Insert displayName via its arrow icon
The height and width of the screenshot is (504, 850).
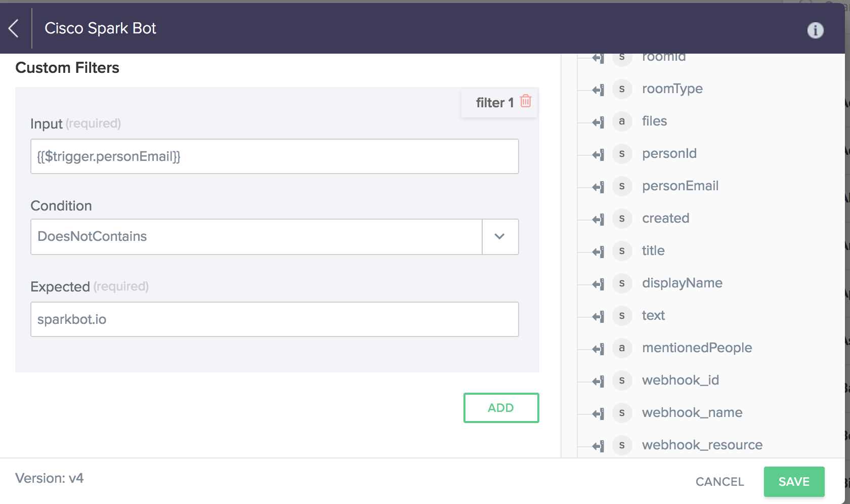click(x=599, y=284)
